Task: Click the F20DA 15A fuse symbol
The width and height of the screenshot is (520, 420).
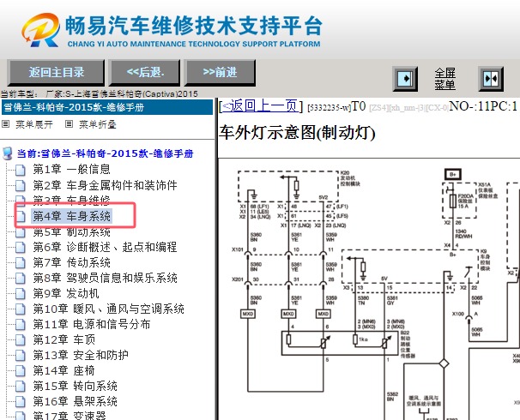Action: 453,201
